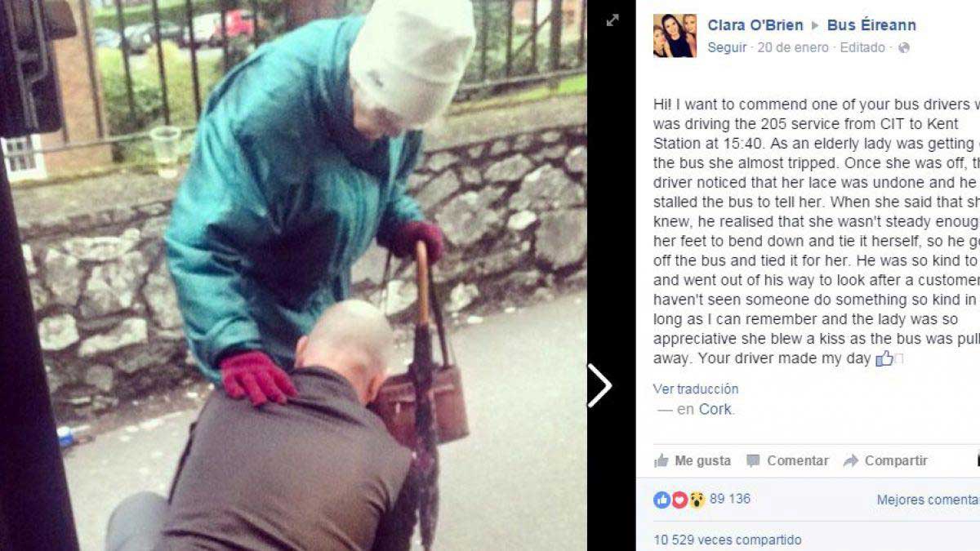The width and height of the screenshot is (980, 551).
Task: Open the Cork location link
Action: (x=716, y=410)
